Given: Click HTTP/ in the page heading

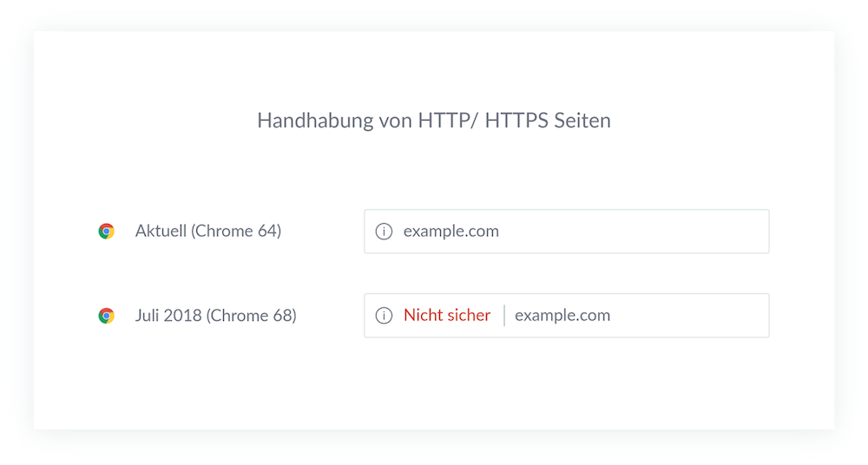Looking at the screenshot, I should [x=448, y=121].
